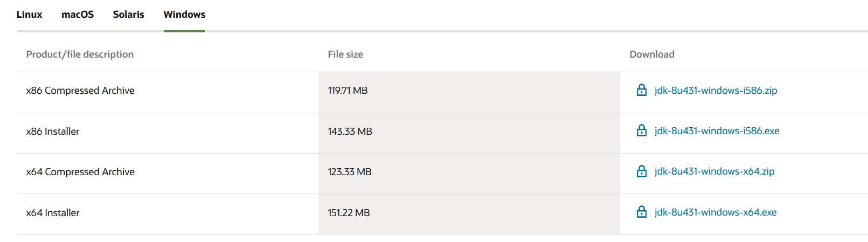
Task: Click the lock icon beside jdk-8u431-windows-i586.zip
Action: tap(641, 90)
